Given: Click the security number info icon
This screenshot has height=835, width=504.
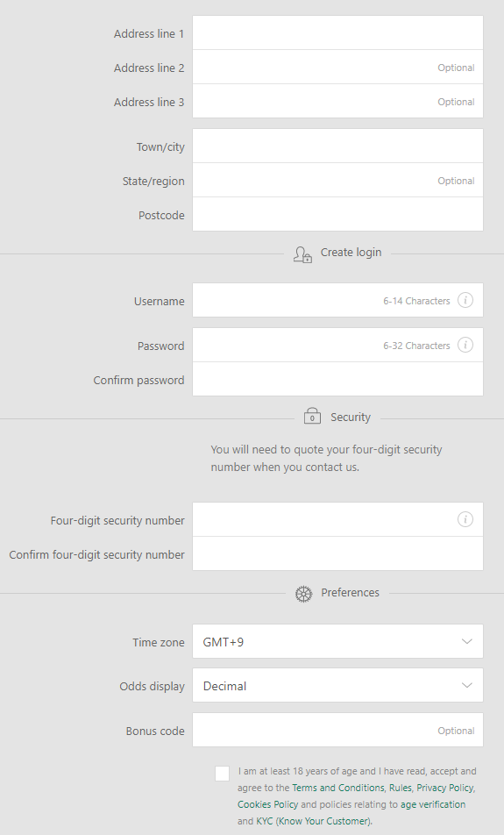Looking at the screenshot, I should [465, 519].
